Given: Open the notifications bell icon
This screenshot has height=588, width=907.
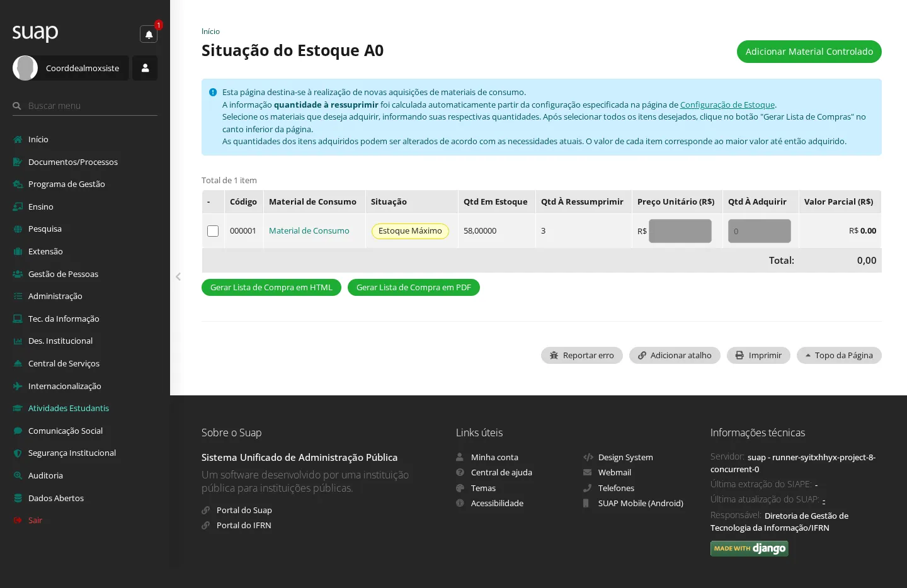Looking at the screenshot, I should 149,34.
